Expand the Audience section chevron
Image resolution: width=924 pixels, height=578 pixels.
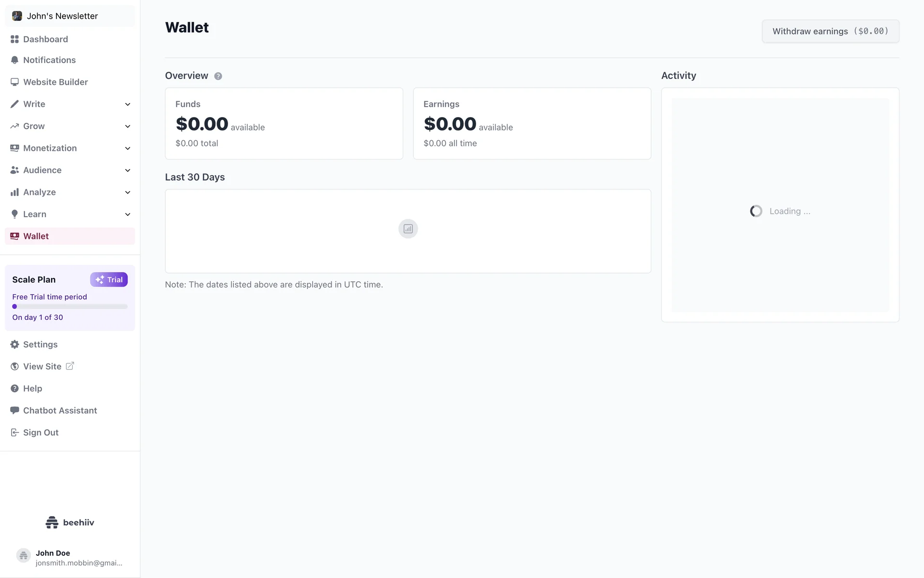128,170
